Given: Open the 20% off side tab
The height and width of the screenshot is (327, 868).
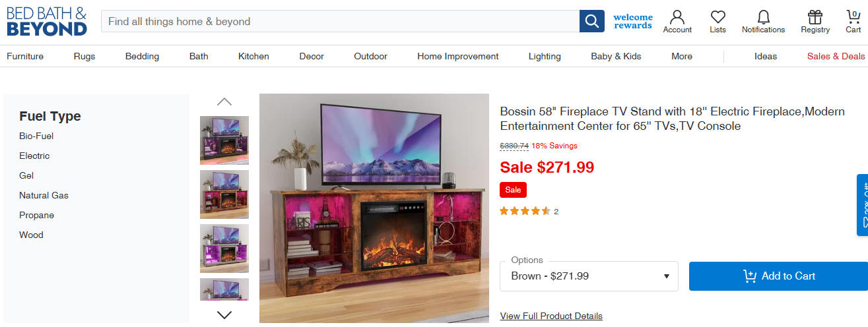Looking at the screenshot, I should (x=862, y=205).
